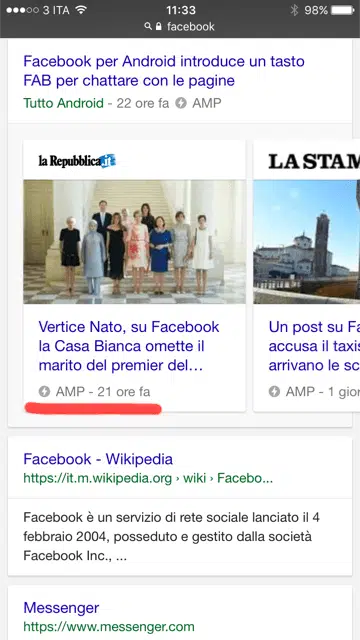The height and width of the screenshot is (640, 360).
Task: Tap the search magnifier icon in the address bar
Action: click(x=148, y=27)
